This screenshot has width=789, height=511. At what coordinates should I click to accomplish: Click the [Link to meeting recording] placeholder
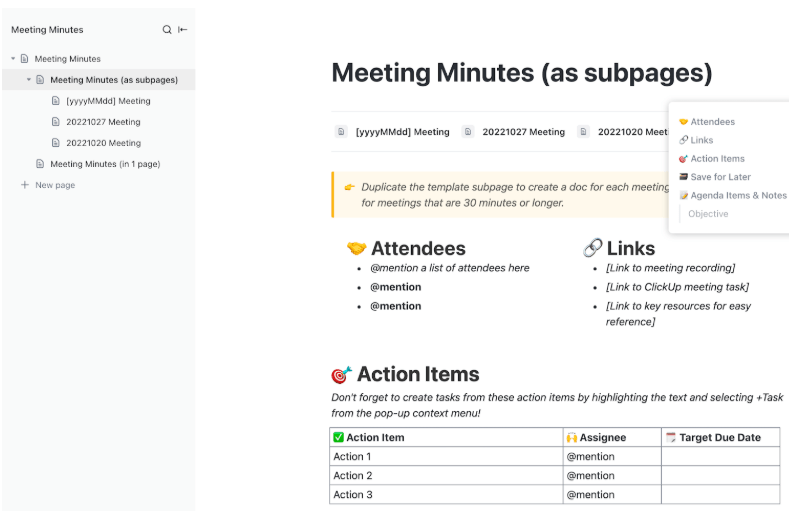670,268
